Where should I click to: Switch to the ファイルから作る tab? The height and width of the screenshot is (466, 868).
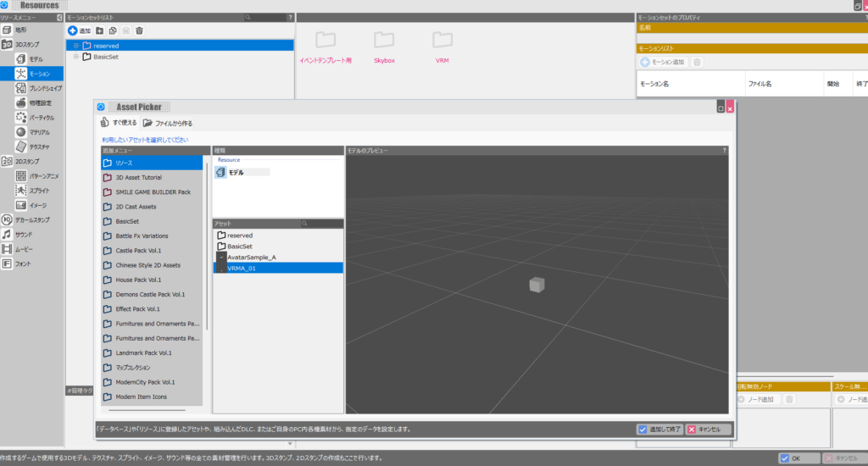click(168, 123)
